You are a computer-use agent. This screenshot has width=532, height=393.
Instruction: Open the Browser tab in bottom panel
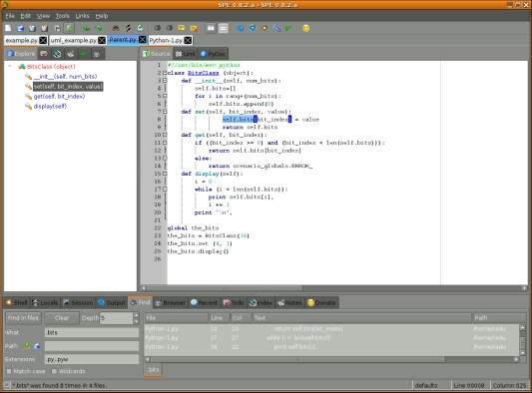[171, 302]
